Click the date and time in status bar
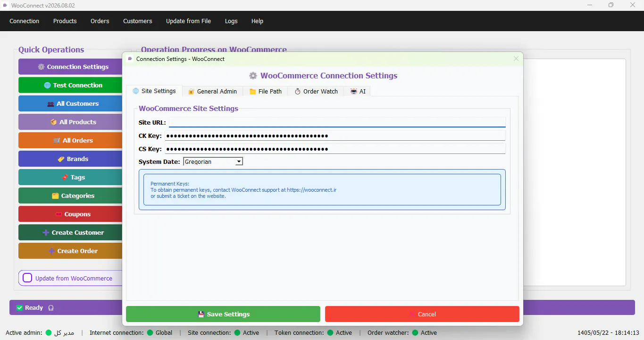The image size is (644, 340). (608, 333)
